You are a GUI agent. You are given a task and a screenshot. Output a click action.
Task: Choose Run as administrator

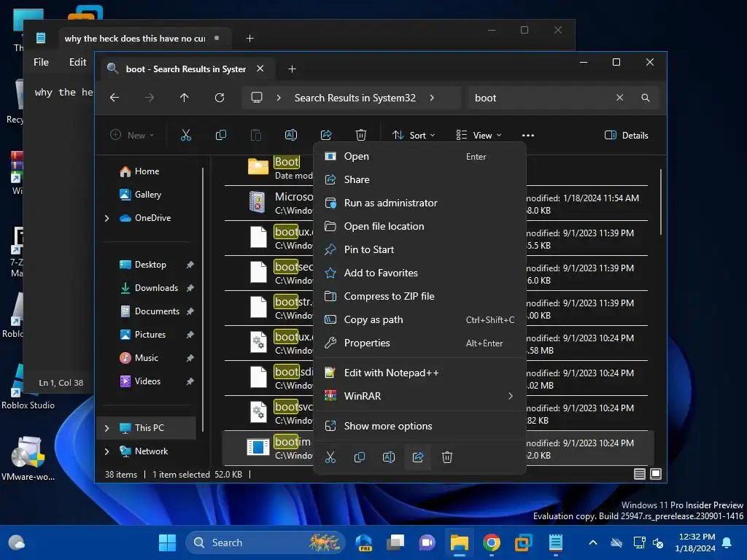click(419, 203)
